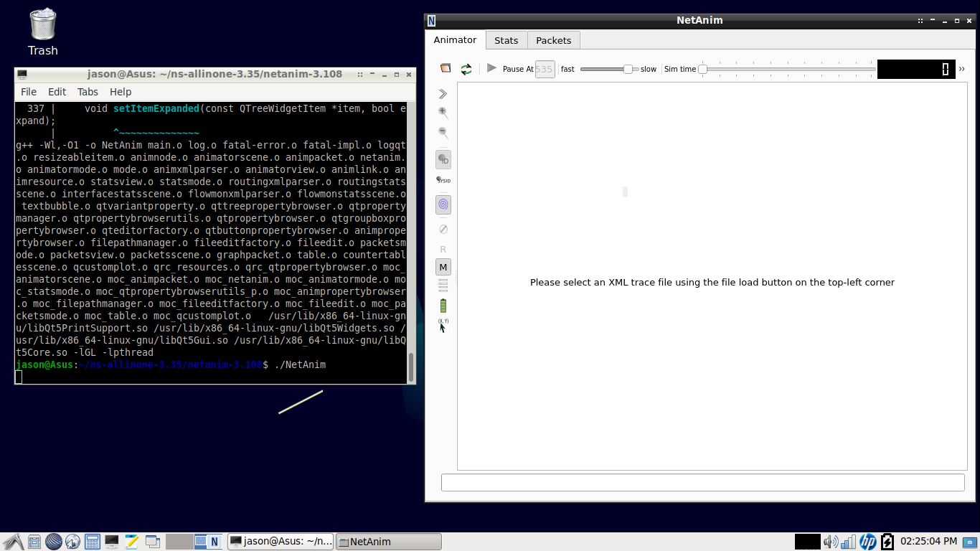Click the green battery icon
This screenshot has width=980, height=551.
point(443,305)
